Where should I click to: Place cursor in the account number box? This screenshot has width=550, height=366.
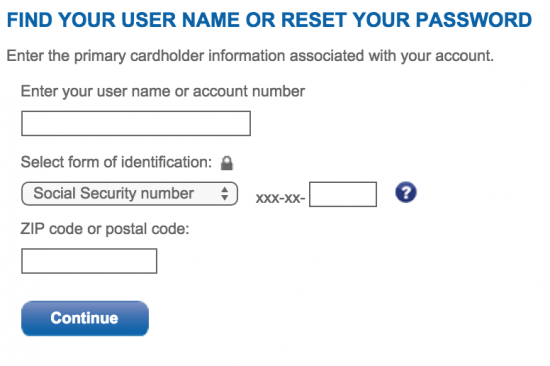136,123
